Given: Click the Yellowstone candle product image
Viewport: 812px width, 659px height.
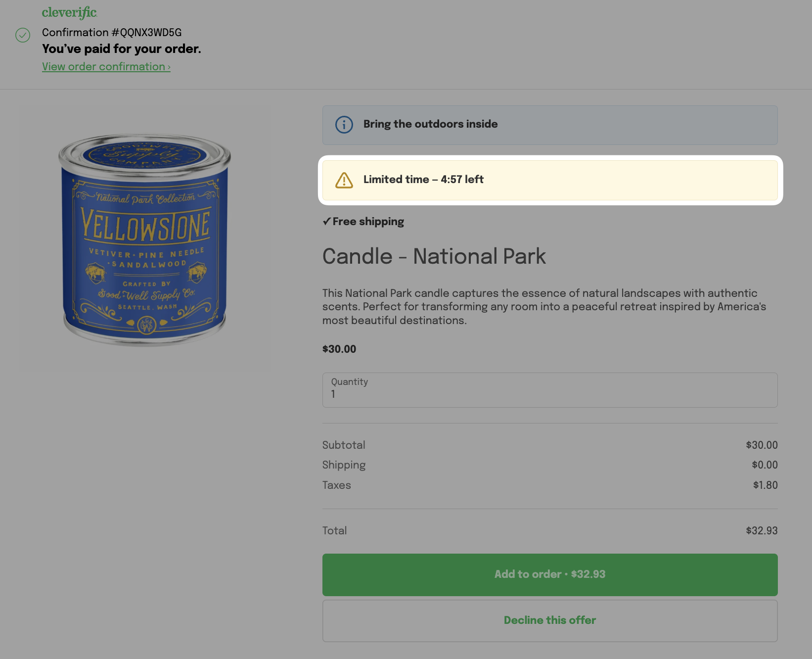Looking at the screenshot, I should [144, 239].
